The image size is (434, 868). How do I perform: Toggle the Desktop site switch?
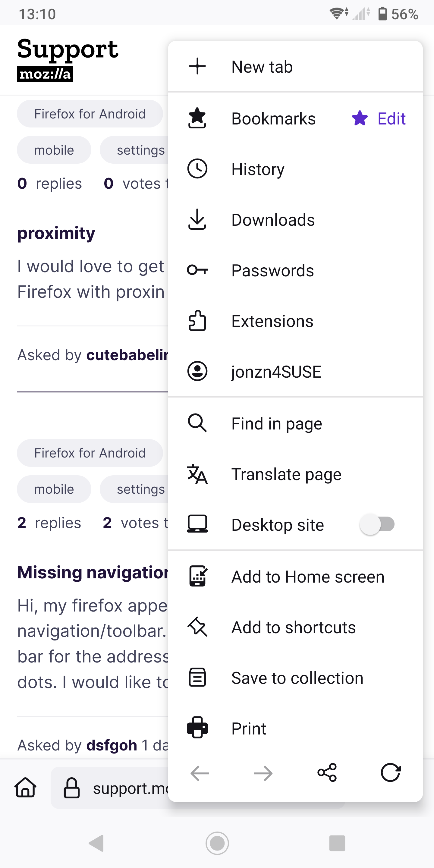tap(377, 524)
